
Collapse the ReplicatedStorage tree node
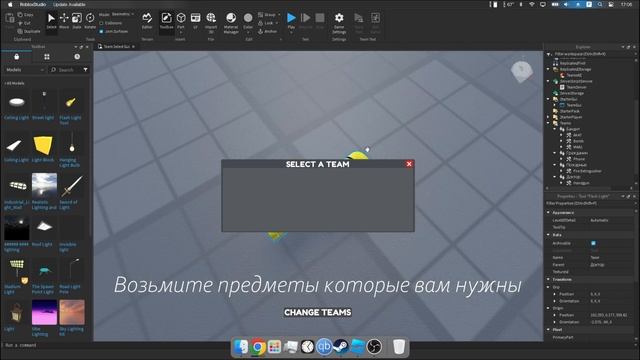tap(549, 69)
